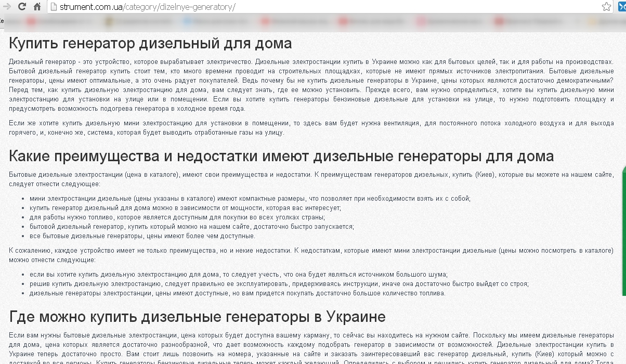Image resolution: width=626 pixels, height=364 pixels.
Task: Click bullet "решив купить дизельную электростанцию"
Action: (x=279, y=284)
